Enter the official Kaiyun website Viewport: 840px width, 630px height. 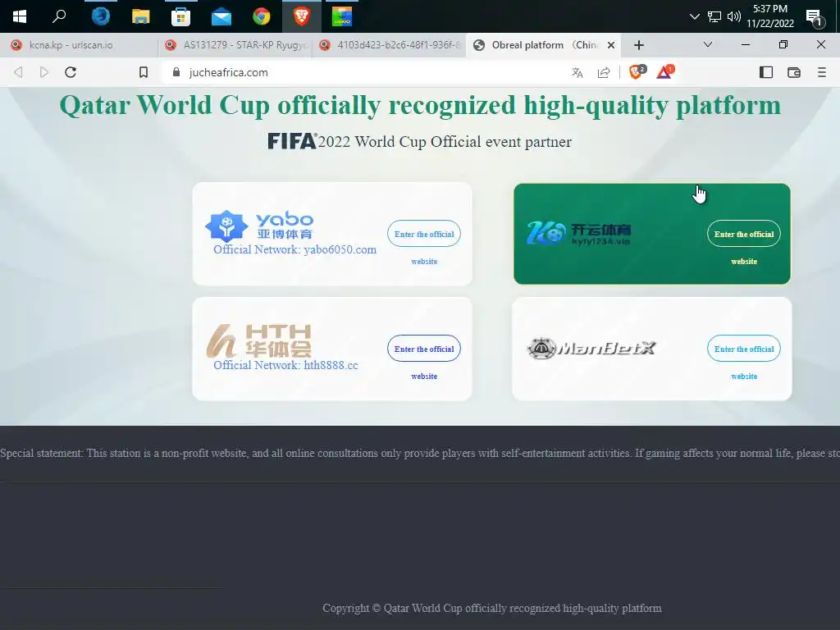(743, 234)
